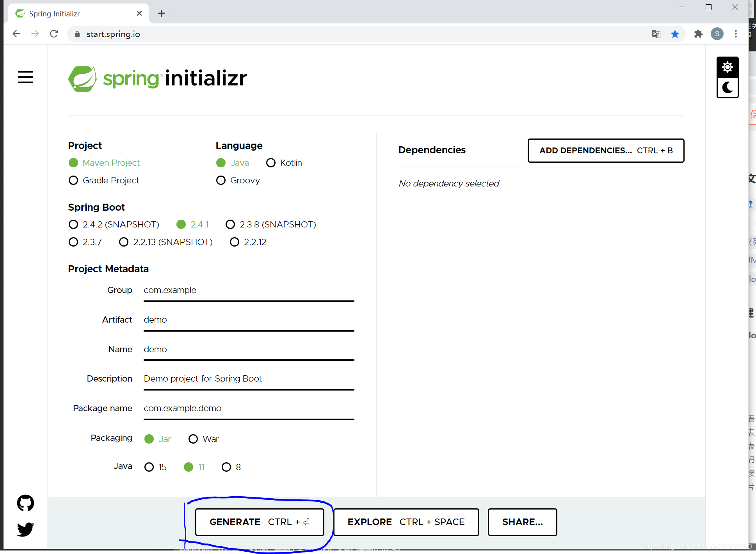Choose Kotlin as the language

[x=284, y=163]
